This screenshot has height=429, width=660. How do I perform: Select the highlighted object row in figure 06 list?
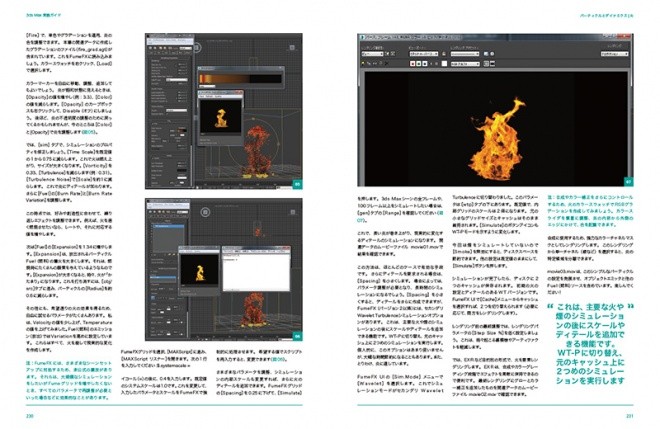tap(169, 226)
